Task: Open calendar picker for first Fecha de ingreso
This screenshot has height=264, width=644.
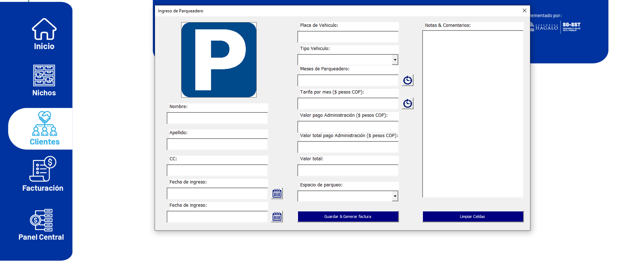Action: (x=277, y=193)
